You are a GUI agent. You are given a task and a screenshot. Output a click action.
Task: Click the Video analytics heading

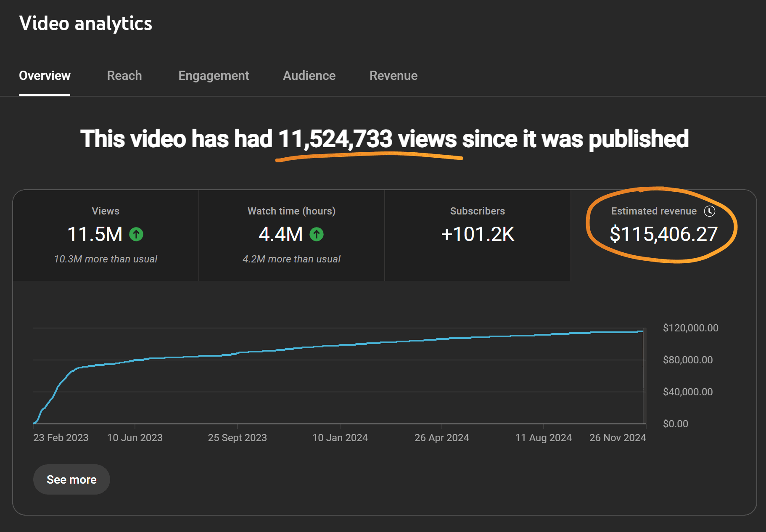(86, 24)
